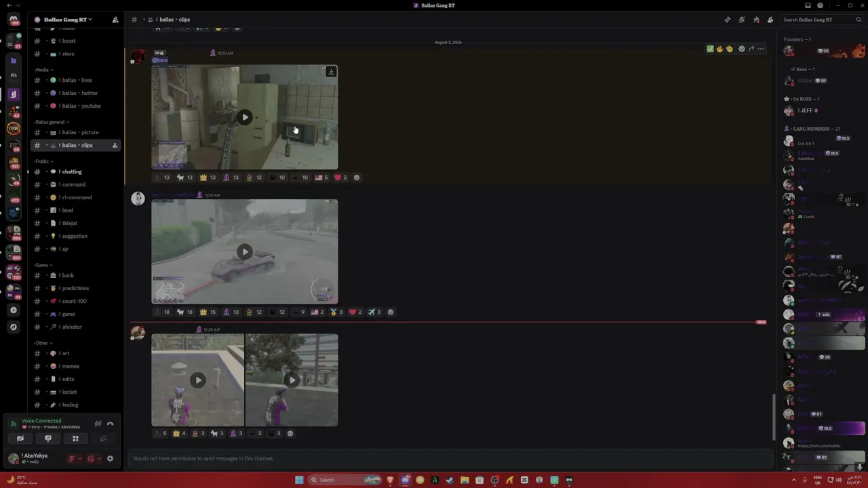The width and height of the screenshot is (868, 488).
Task: Add a reaction under the first clip message
Action: [357, 178]
